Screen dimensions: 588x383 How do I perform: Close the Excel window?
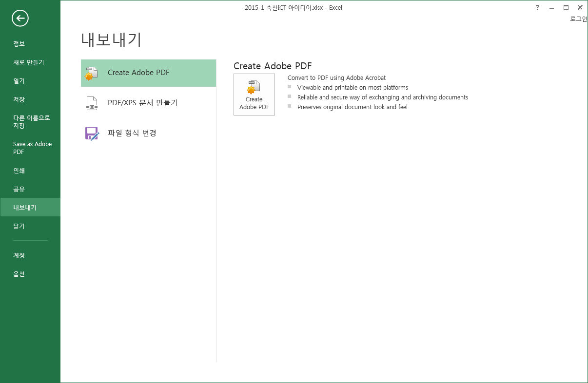(580, 7)
